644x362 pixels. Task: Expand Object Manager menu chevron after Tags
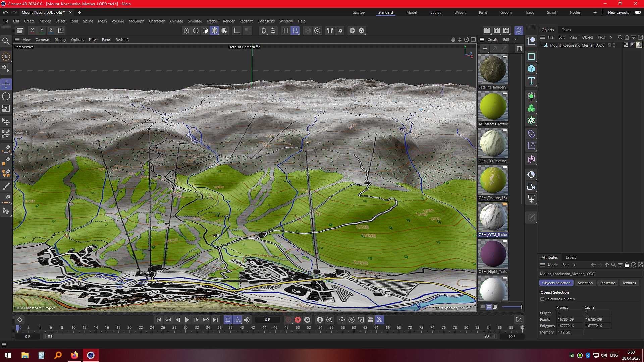(x=611, y=37)
